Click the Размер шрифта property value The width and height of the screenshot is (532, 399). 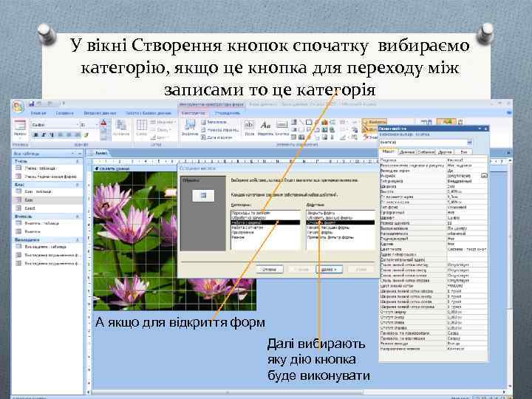click(467, 223)
